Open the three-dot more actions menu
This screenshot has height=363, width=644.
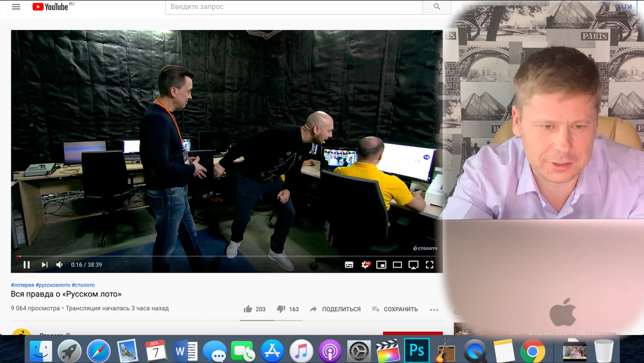coord(434,309)
